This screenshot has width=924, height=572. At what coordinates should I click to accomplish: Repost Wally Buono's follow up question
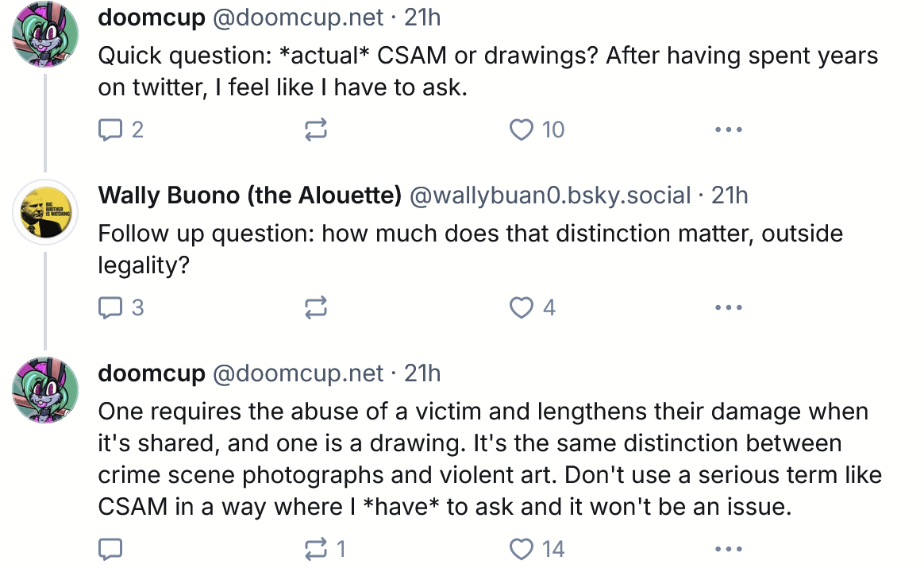tap(317, 307)
